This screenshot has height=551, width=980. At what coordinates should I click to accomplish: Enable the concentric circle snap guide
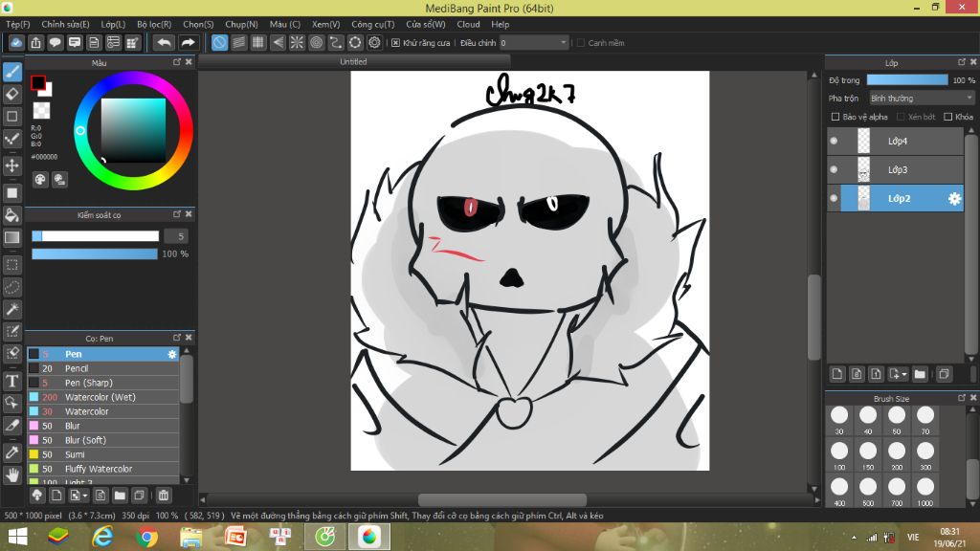(x=316, y=42)
